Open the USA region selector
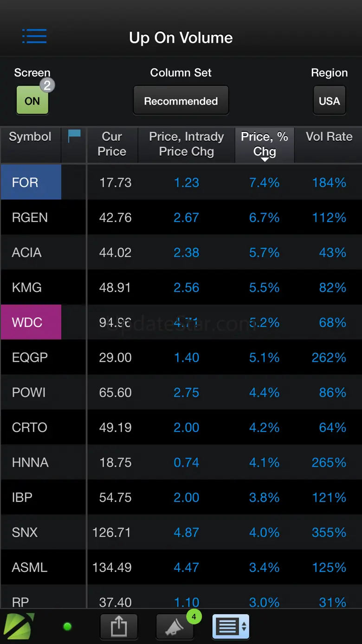362x644 pixels. [329, 101]
